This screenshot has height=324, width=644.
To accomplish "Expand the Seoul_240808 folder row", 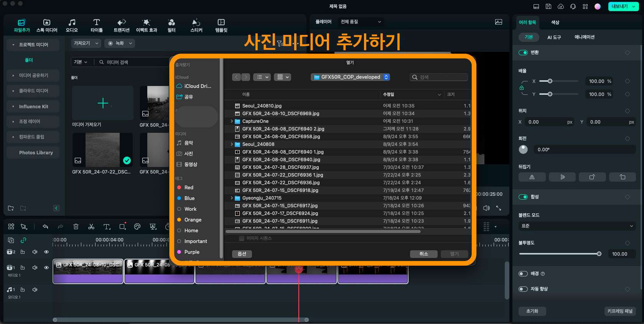I will point(232,144).
